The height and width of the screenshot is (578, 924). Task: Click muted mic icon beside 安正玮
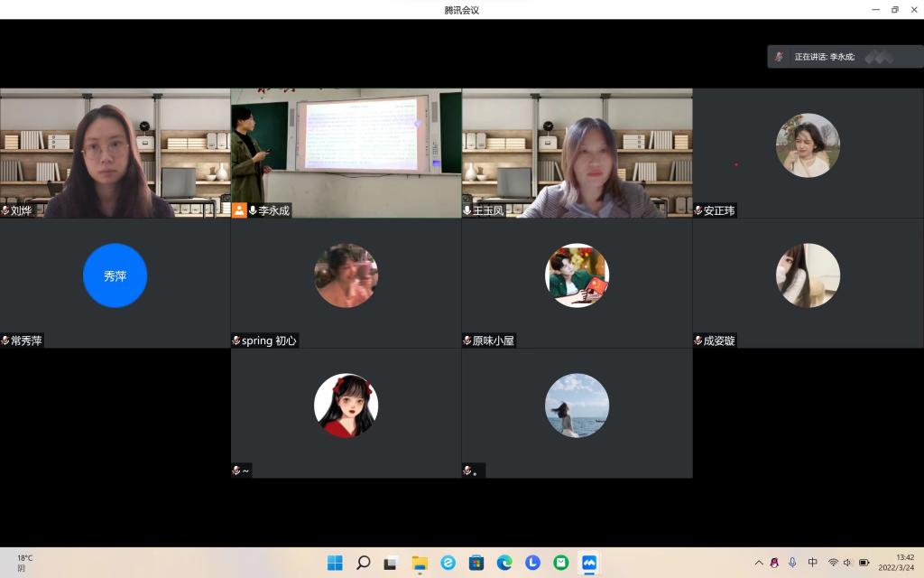point(698,210)
